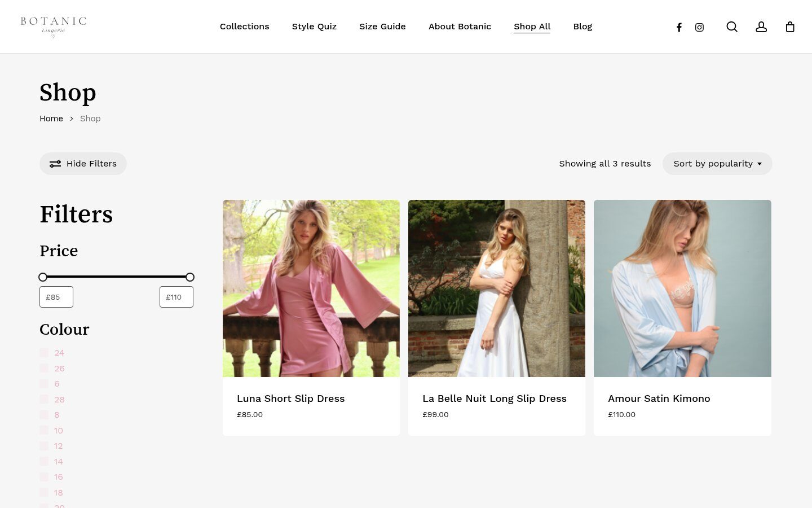Open the Amour Satin Kimono title link
This screenshot has width=812, height=508.
[x=659, y=398]
